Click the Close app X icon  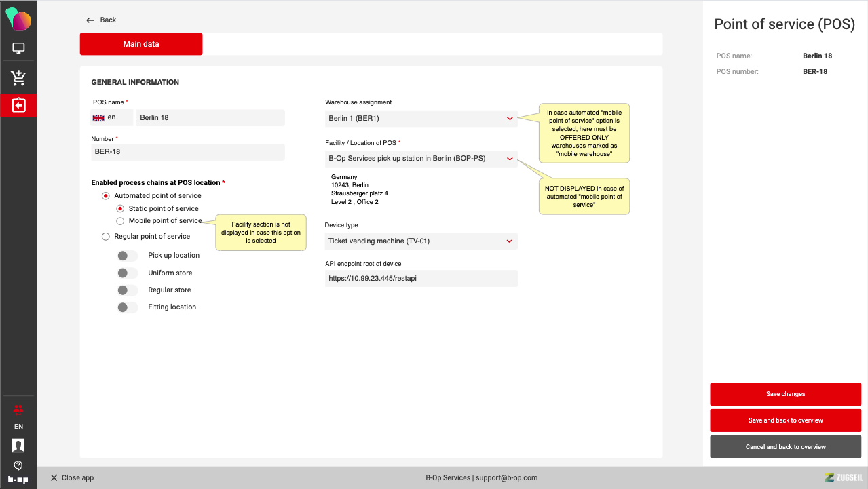[54, 477]
